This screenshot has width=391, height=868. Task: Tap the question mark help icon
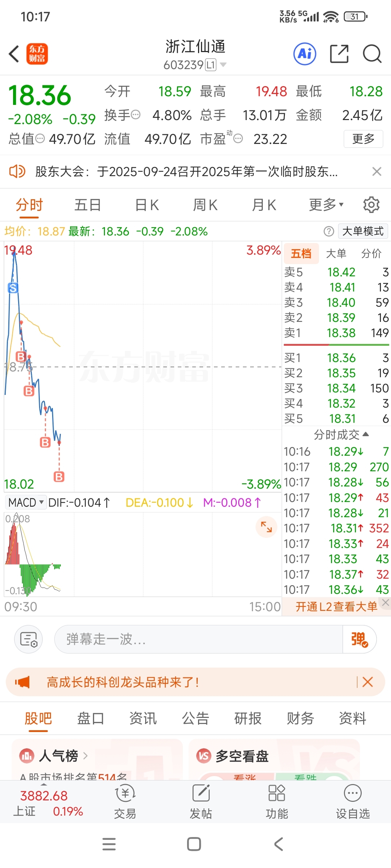329,231
